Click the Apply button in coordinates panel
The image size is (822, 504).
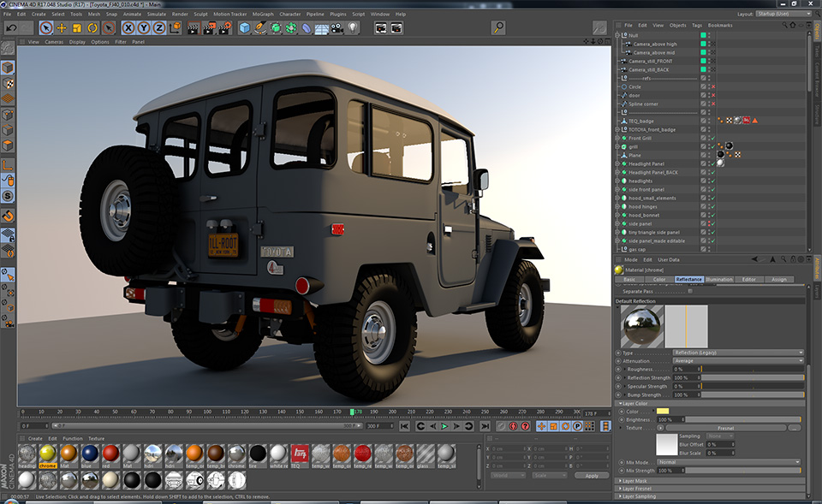coord(592,475)
